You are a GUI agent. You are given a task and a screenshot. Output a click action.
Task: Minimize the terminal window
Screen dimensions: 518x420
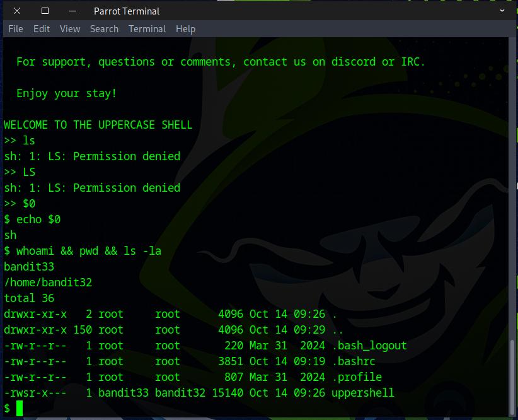pyautogui.click(x=73, y=11)
